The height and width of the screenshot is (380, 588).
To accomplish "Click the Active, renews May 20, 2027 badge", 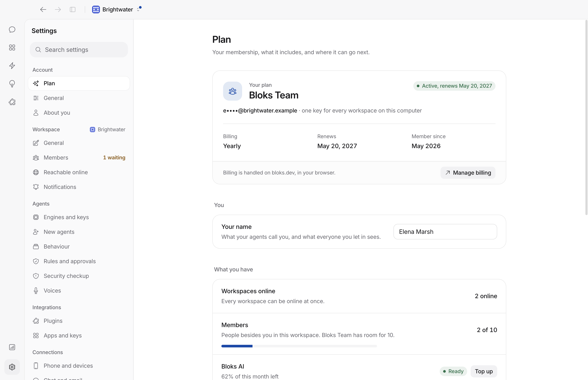I will (454, 86).
